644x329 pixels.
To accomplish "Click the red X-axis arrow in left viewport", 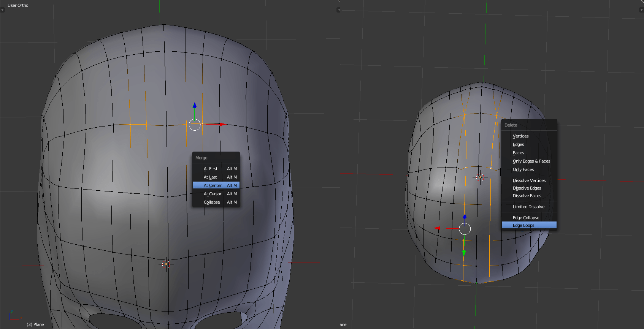I will coord(222,124).
